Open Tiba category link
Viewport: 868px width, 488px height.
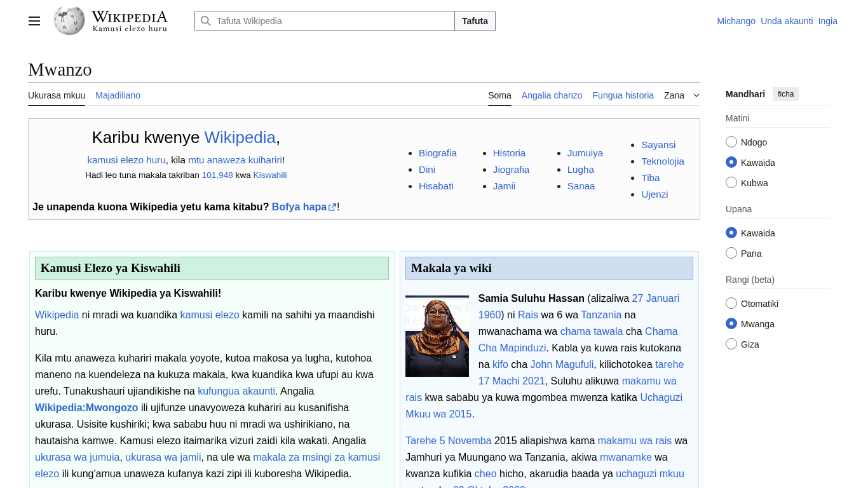[x=651, y=178]
